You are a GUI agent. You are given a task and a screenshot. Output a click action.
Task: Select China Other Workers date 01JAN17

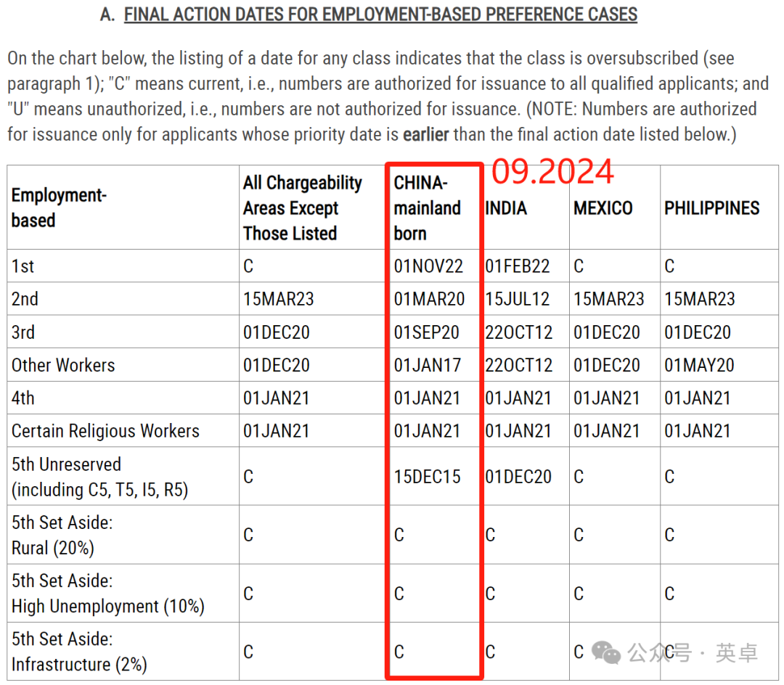click(428, 365)
